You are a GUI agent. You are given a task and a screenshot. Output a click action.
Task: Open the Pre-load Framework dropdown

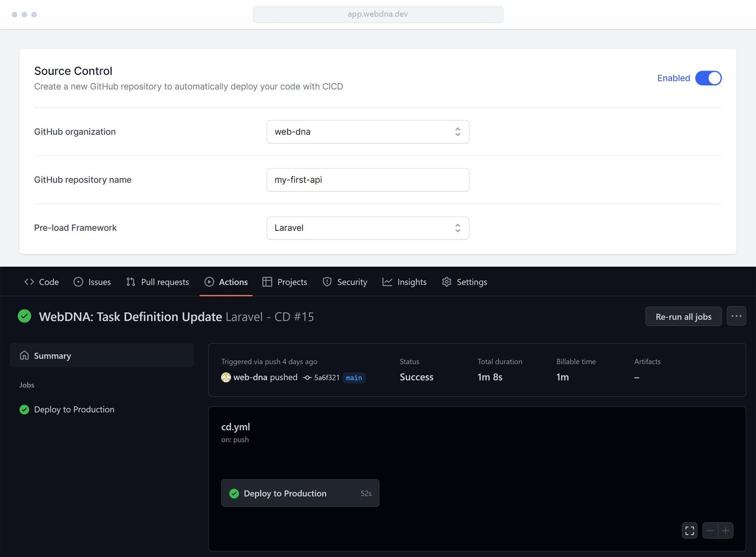pos(368,228)
